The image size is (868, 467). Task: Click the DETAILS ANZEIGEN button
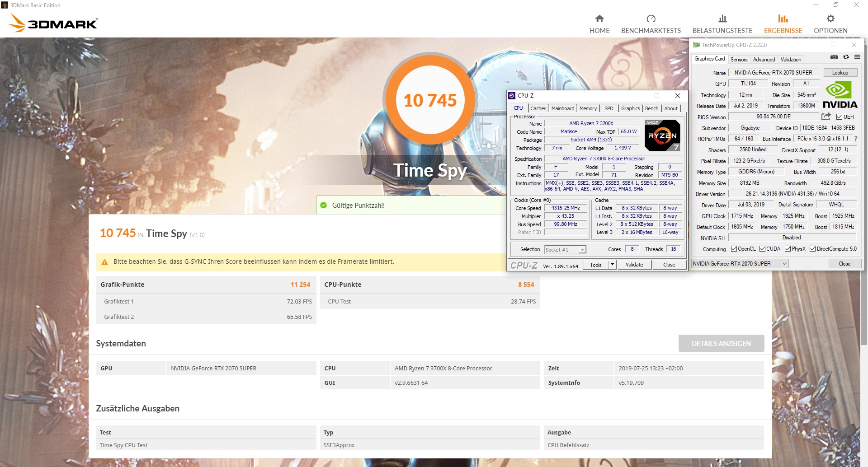click(721, 344)
